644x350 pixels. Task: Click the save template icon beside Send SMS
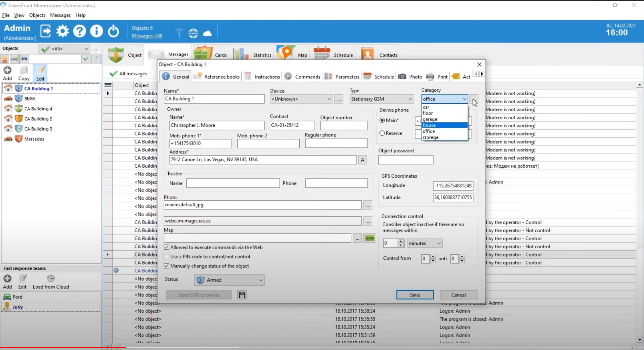coord(242,295)
